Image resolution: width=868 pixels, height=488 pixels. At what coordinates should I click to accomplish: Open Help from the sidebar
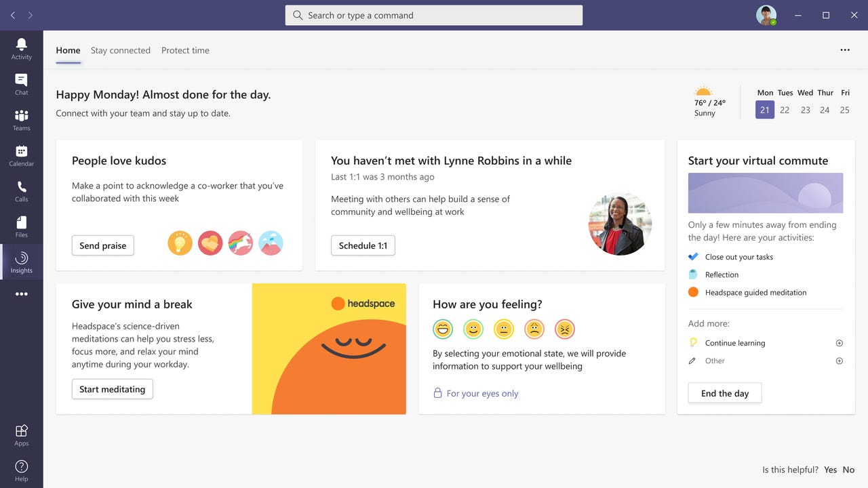coord(21,469)
